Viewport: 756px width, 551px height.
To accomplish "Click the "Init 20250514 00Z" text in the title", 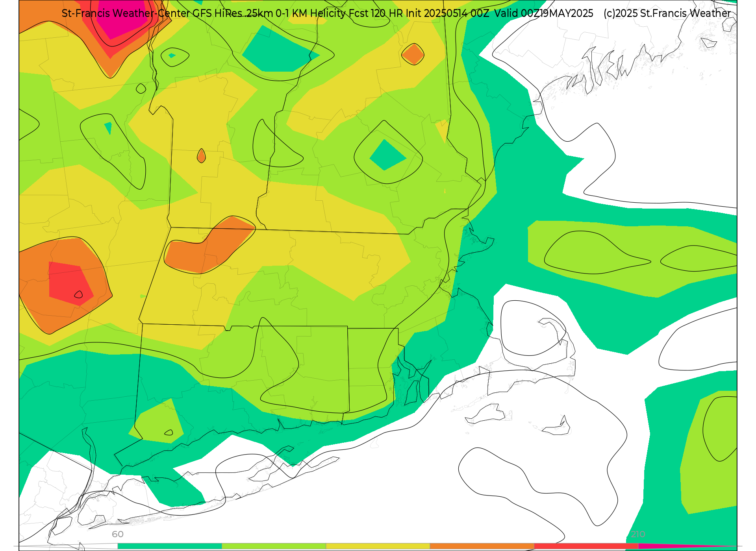I will [447, 13].
